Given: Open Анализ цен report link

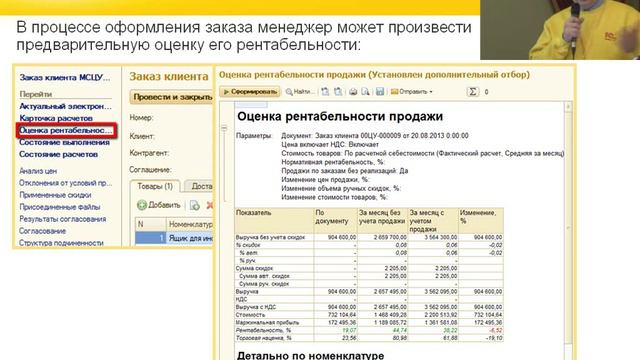Looking at the screenshot, I should coord(38,171).
